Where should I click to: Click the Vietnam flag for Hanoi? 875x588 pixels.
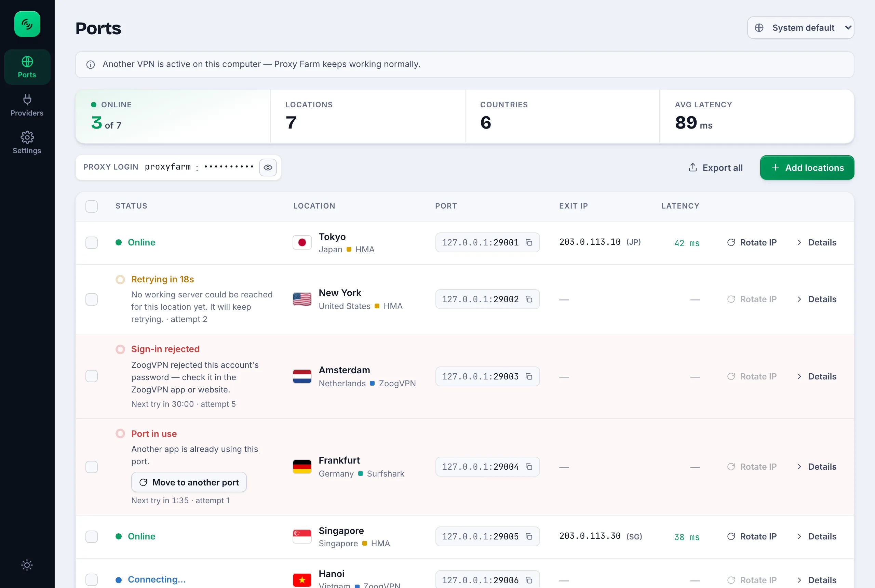[x=302, y=580]
